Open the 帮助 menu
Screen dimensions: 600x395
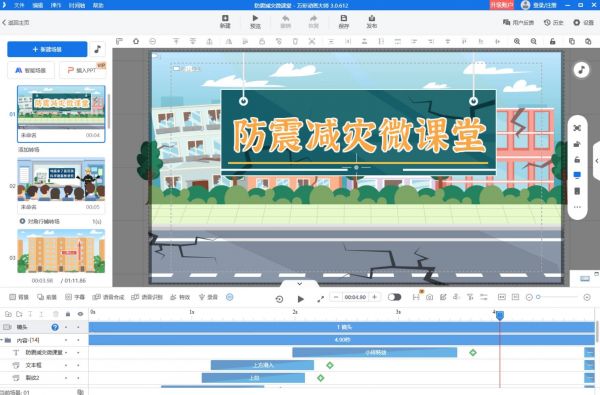pyautogui.click(x=98, y=5)
